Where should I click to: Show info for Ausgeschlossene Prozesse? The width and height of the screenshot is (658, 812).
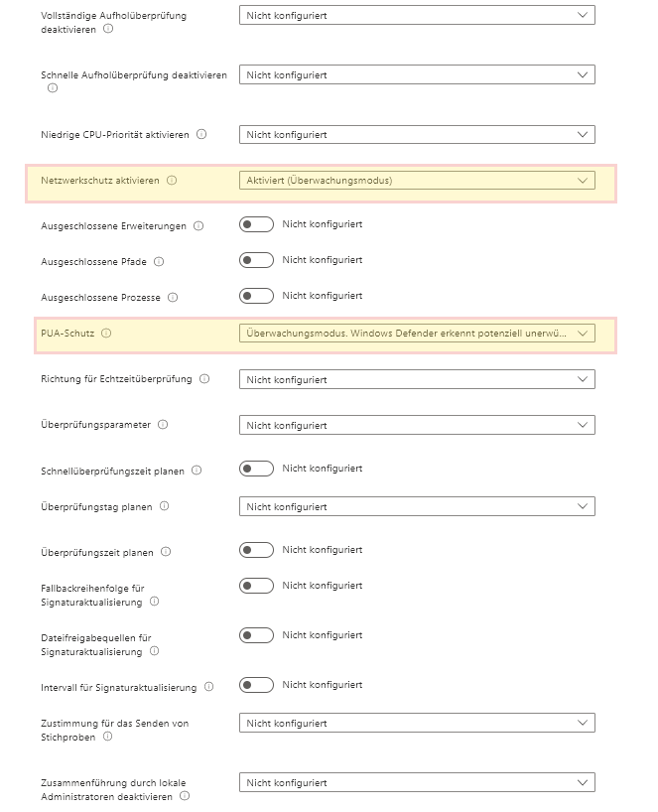tap(172, 298)
